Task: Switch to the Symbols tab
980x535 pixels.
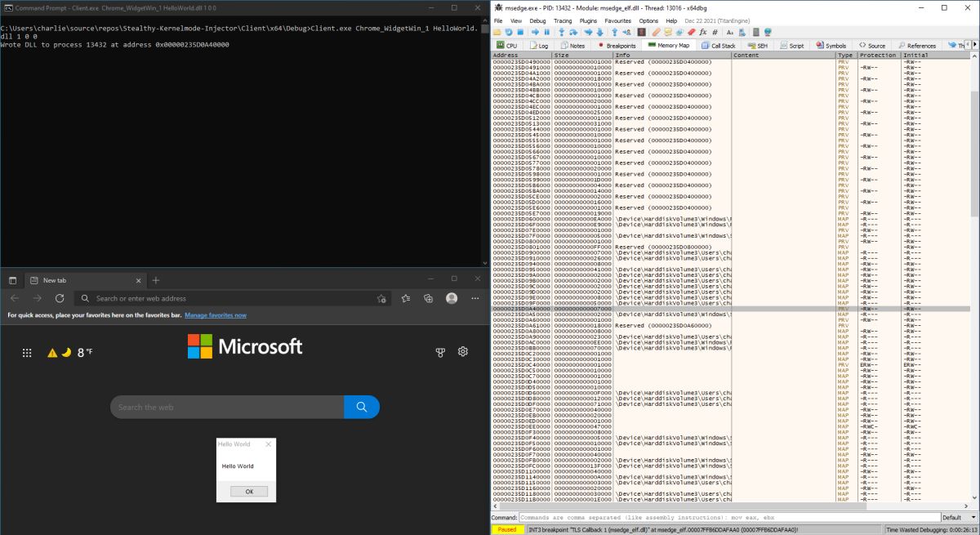Action: tap(831, 46)
